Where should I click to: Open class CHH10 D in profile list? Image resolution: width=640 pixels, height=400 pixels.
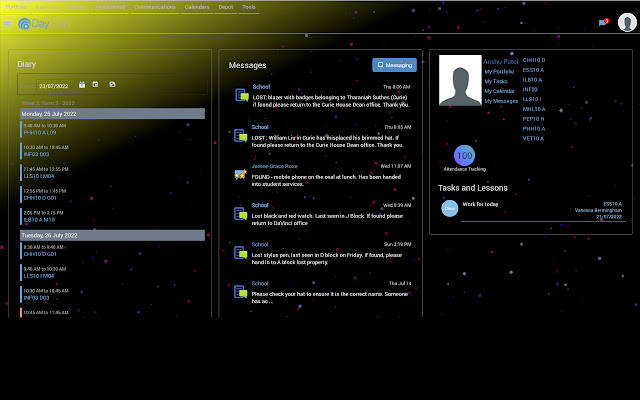534,60
